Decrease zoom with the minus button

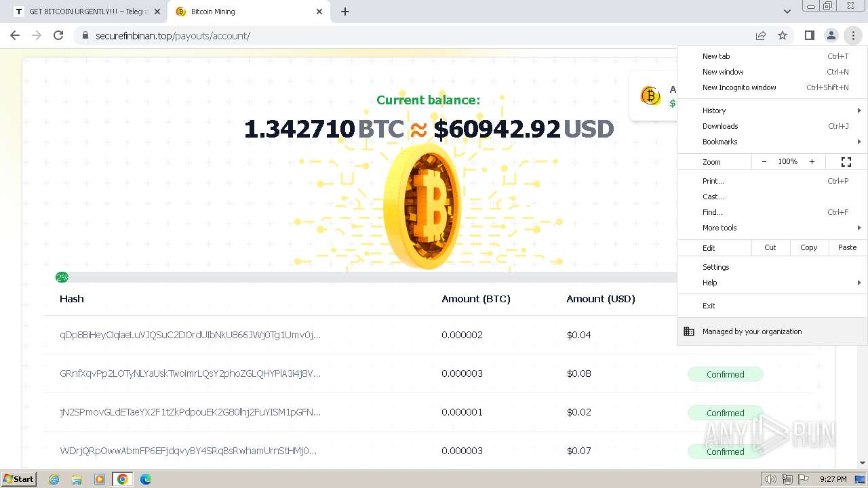pos(764,162)
